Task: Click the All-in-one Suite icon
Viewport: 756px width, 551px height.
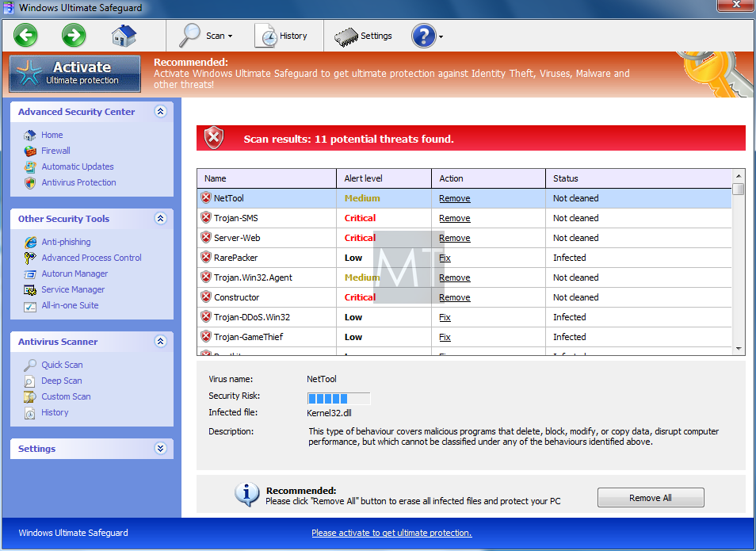Action: [x=30, y=306]
